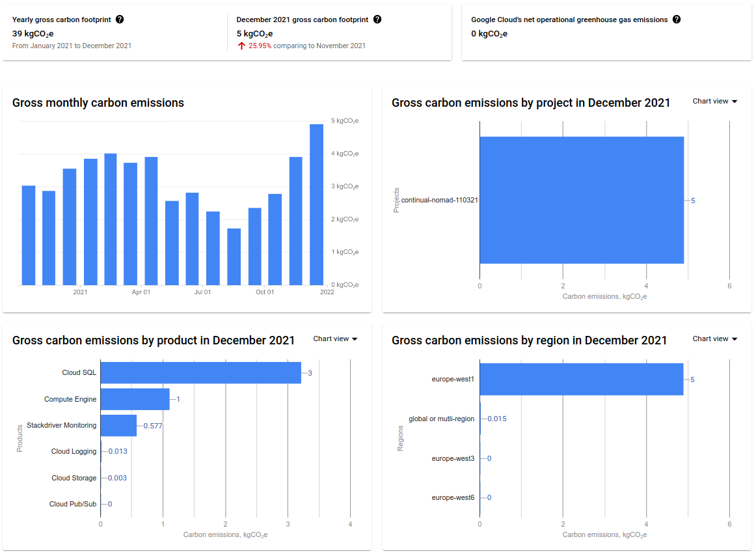Click the tallest bar in monthly emissions chart

pyautogui.click(x=316, y=204)
